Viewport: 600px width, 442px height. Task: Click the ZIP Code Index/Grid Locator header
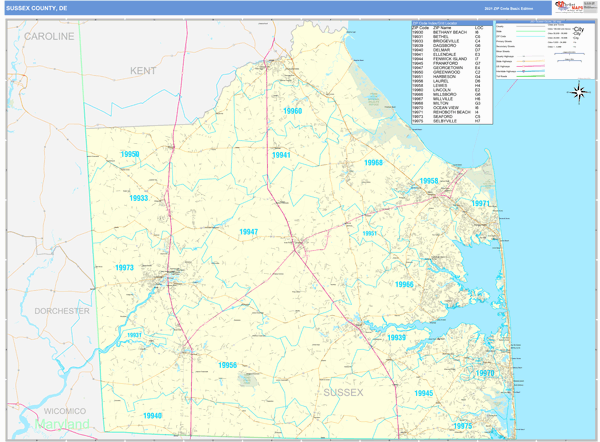449,21
